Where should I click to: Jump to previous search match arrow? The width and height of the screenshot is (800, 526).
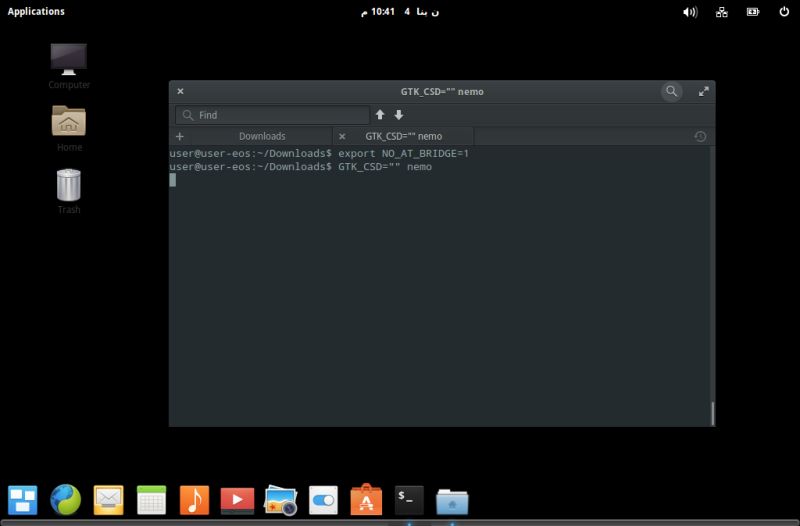[x=380, y=115]
